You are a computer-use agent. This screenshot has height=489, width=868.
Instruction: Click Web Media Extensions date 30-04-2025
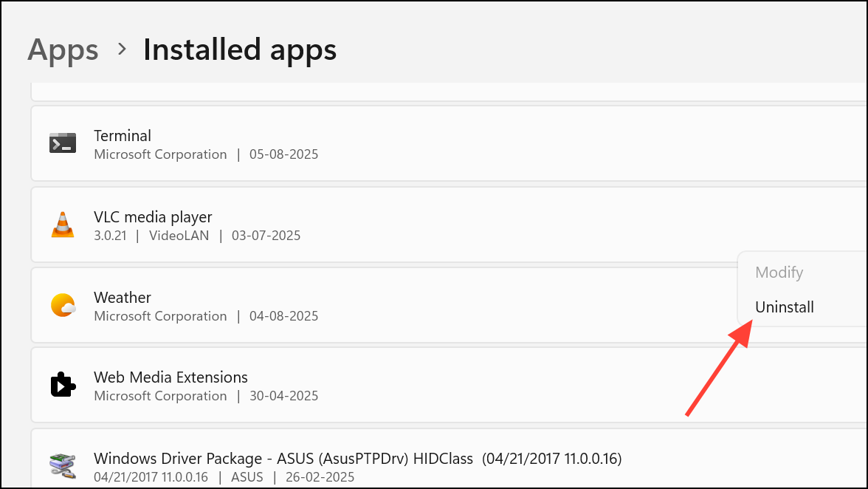(x=283, y=396)
